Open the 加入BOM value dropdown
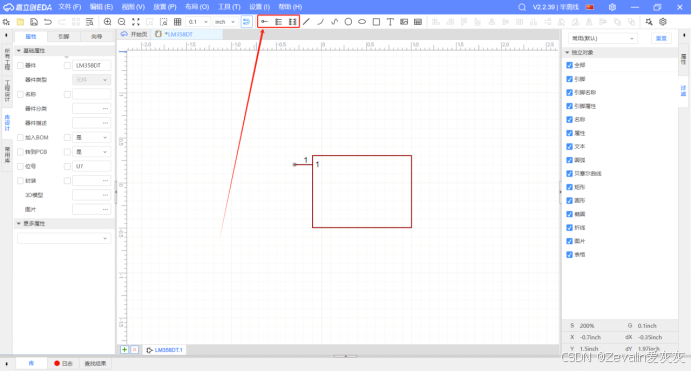The height and width of the screenshot is (371, 692). pyautogui.click(x=91, y=138)
